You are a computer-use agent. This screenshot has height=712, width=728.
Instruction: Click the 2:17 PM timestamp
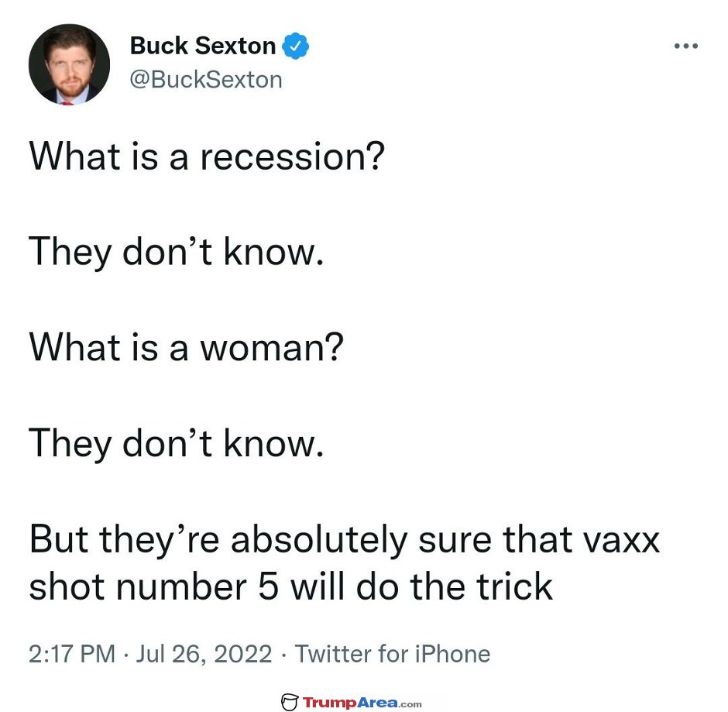[x=72, y=654]
